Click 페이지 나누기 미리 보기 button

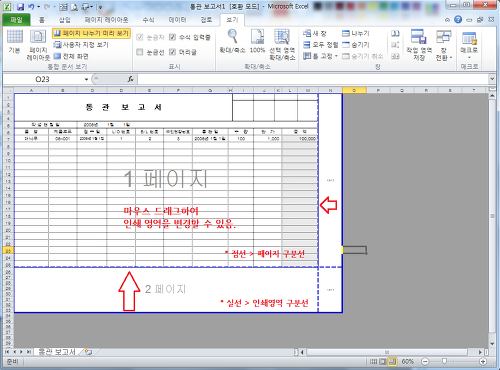[91, 33]
